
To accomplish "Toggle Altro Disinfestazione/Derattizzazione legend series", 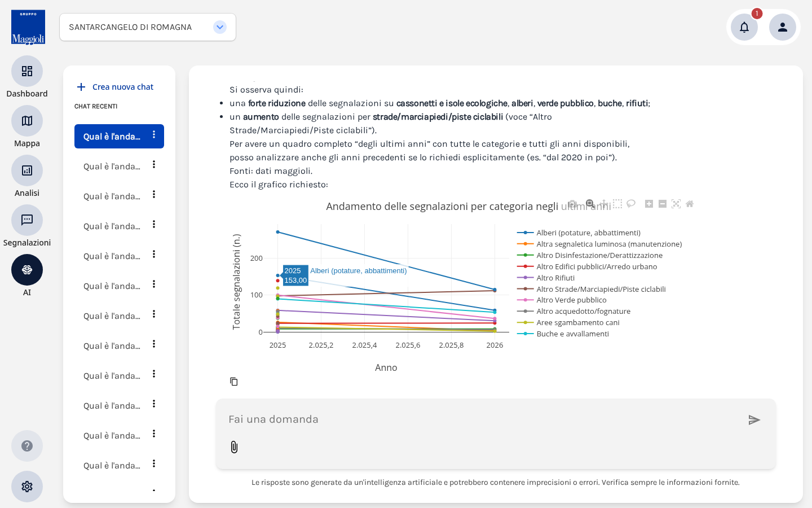I will point(590,255).
